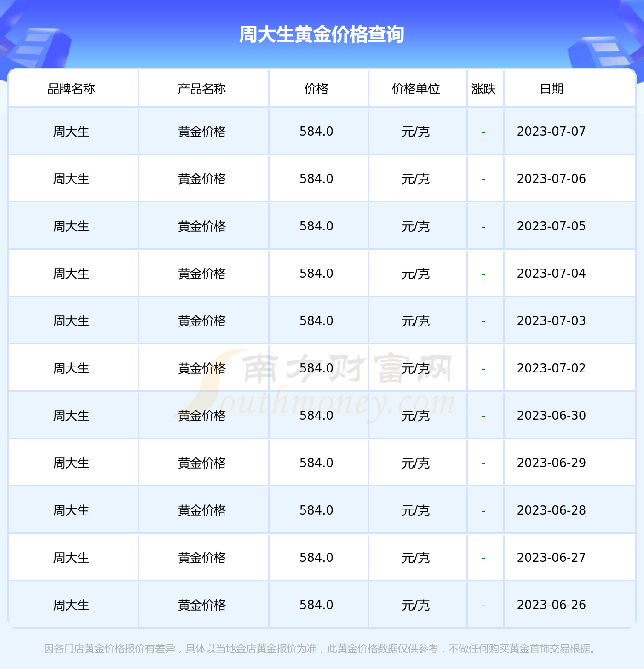Click 黄金价格 in the 2023-06-29 row
This screenshot has width=644, height=669.
point(202,463)
